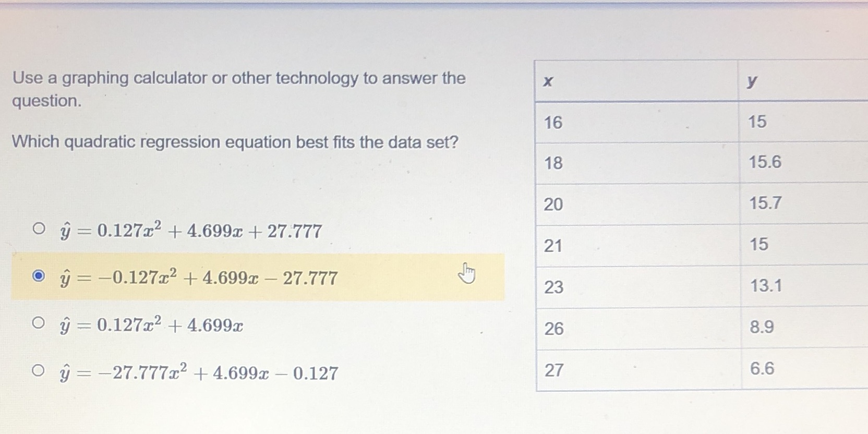Select the first answer option radio button
This screenshot has height=434, width=868.
tap(39, 227)
